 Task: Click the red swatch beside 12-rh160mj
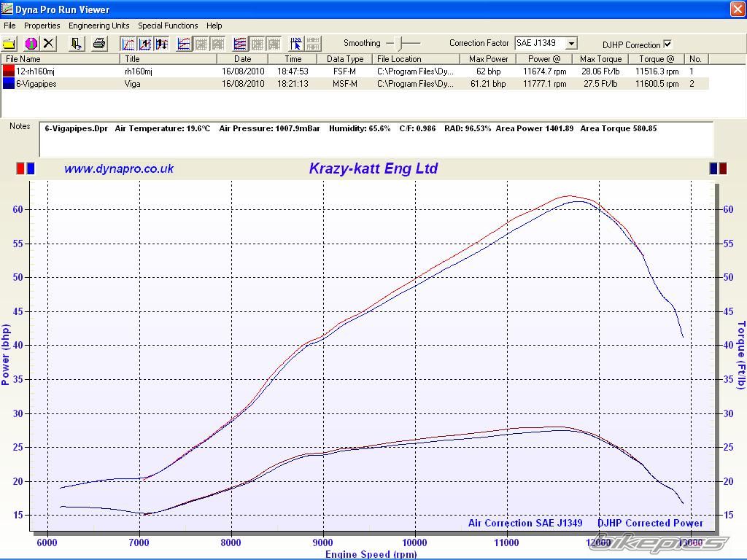point(9,71)
